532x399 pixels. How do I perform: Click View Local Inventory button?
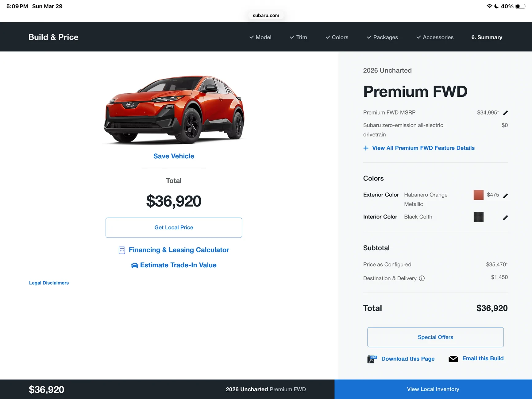pyautogui.click(x=433, y=389)
